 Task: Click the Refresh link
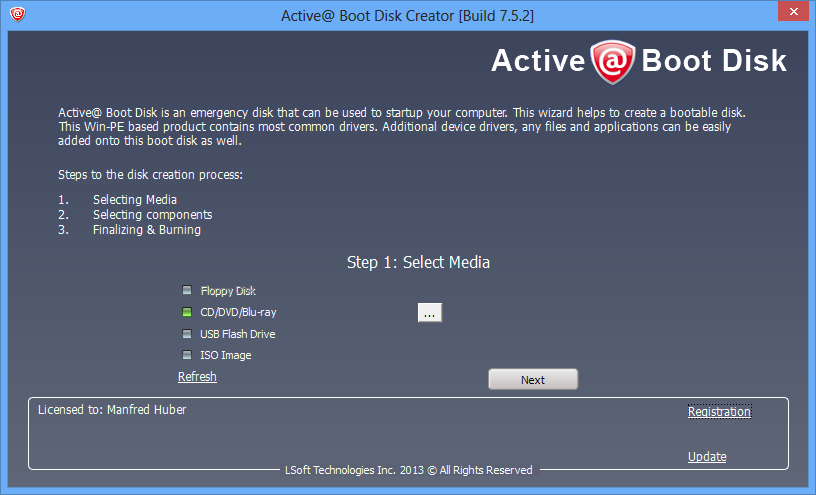point(197,376)
